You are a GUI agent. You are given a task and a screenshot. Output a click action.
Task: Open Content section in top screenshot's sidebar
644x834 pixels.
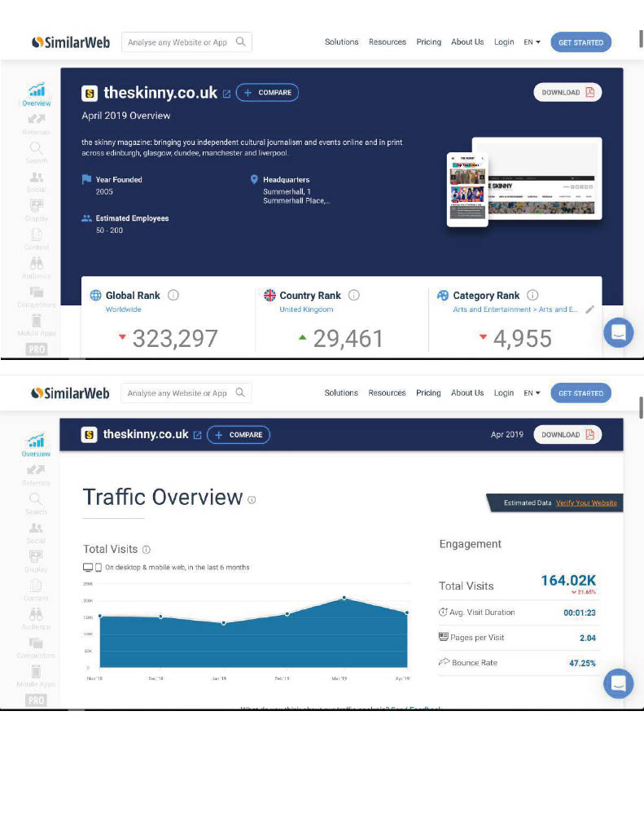(x=37, y=239)
